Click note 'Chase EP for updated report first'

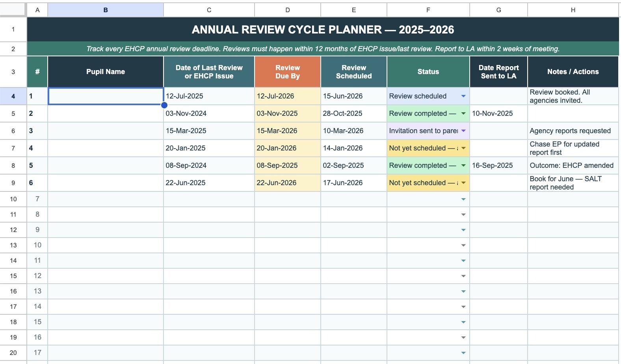[573, 148]
